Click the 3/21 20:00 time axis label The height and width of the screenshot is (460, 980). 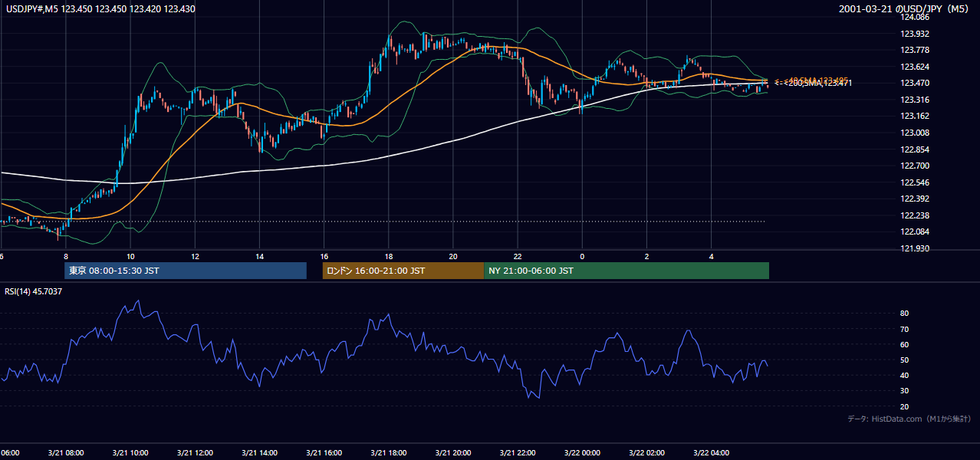click(x=453, y=453)
